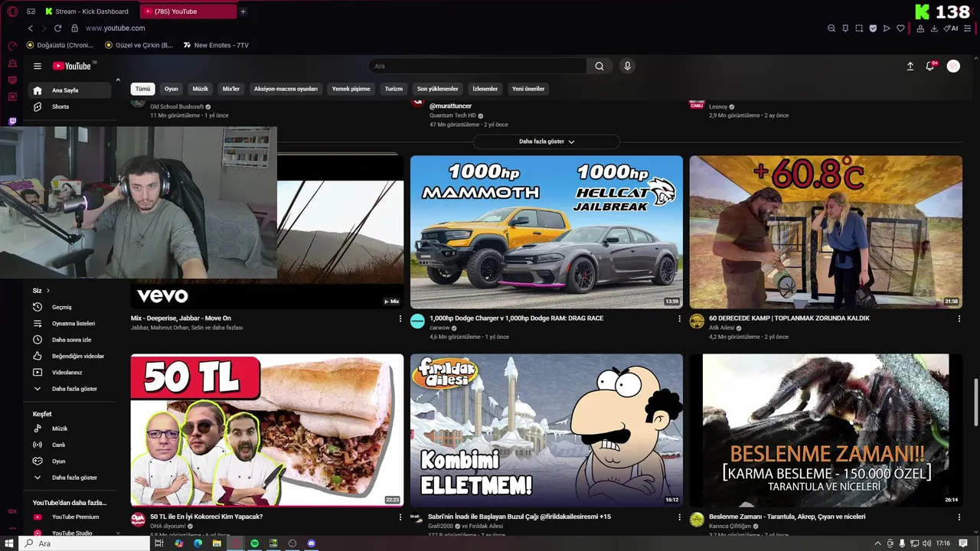Open Daha sonra izle in the sidebar
Viewport: 980px width, 551px height.
[x=70, y=340]
